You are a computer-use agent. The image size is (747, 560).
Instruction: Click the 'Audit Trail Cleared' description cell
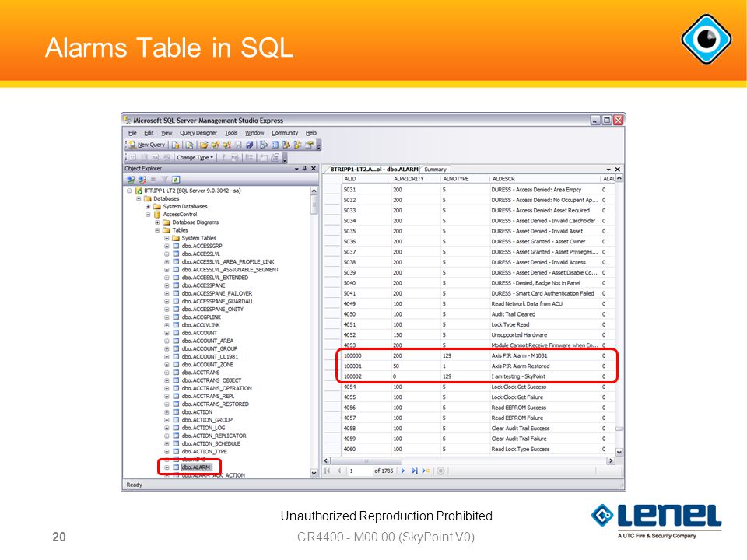point(545,314)
